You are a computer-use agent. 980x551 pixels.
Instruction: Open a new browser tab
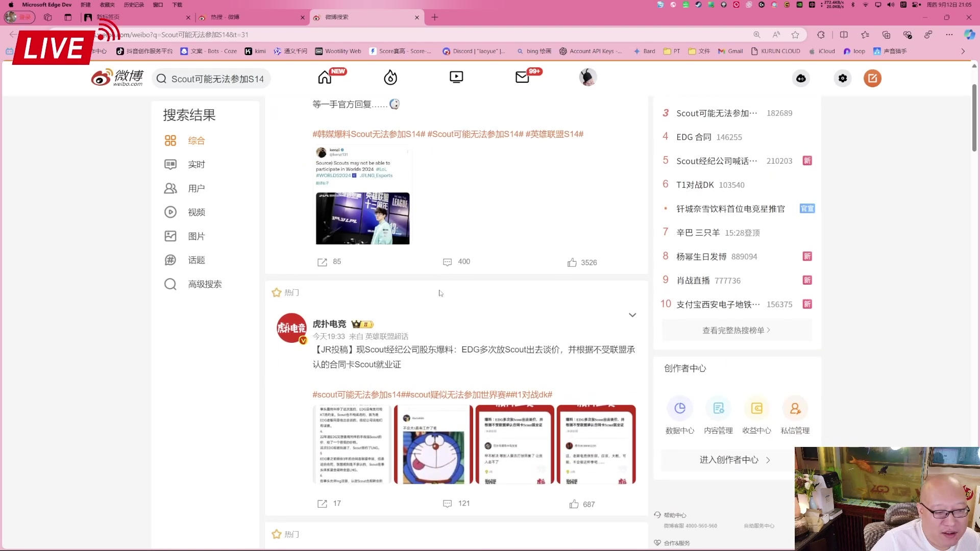pos(435,17)
